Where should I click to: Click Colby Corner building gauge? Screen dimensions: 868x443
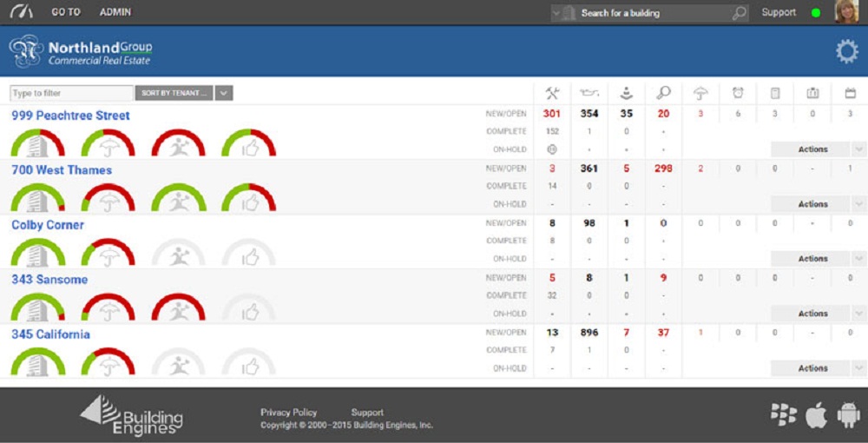coord(37,253)
